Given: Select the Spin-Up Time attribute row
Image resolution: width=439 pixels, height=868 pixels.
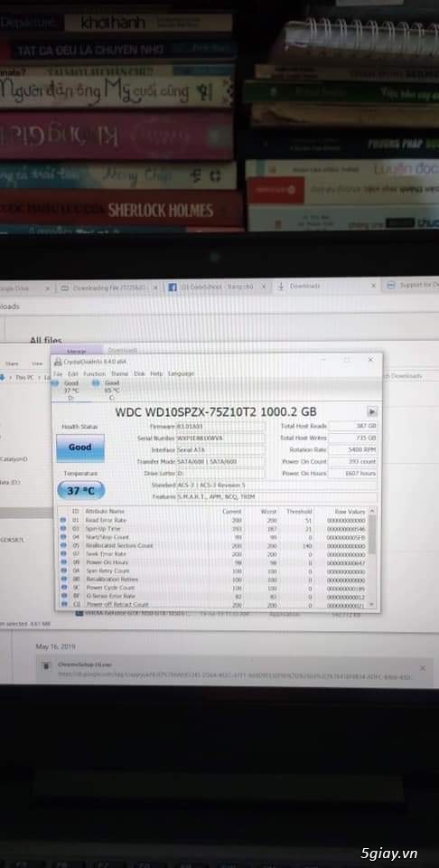Looking at the screenshot, I should click(x=213, y=529).
